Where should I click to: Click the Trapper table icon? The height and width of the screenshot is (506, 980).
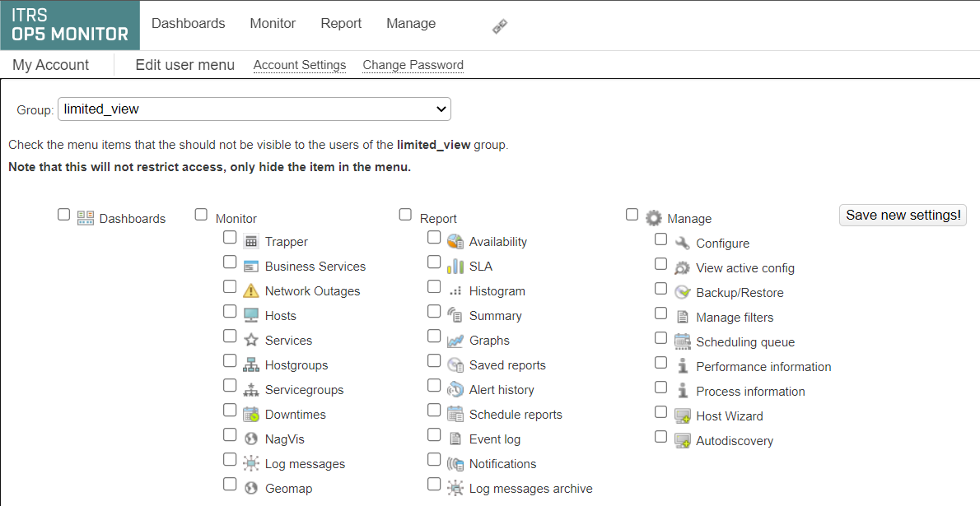[250, 241]
